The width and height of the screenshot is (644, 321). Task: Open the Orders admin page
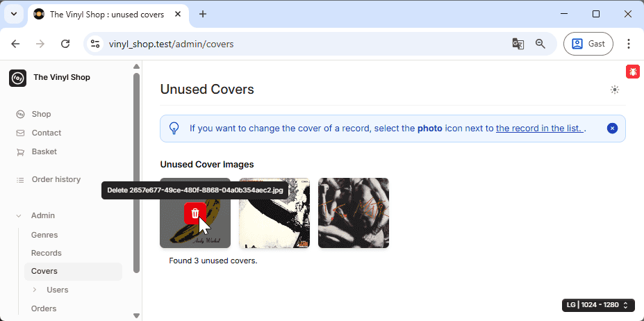[x=44, y=308]
